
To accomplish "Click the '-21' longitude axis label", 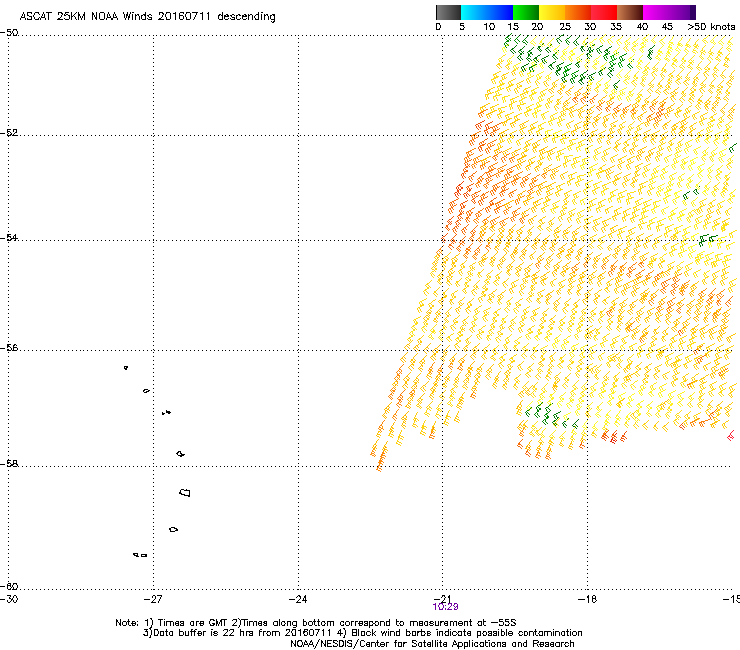I will (442, 598).
